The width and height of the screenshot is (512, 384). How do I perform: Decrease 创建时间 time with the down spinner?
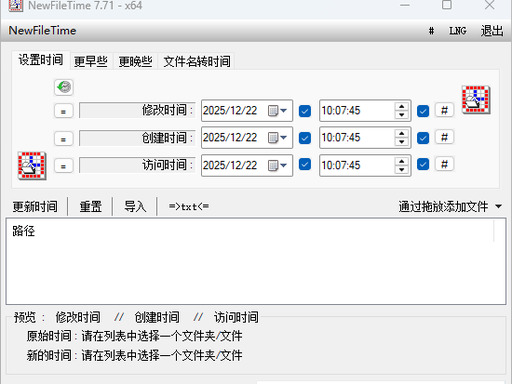pos(402,142)
